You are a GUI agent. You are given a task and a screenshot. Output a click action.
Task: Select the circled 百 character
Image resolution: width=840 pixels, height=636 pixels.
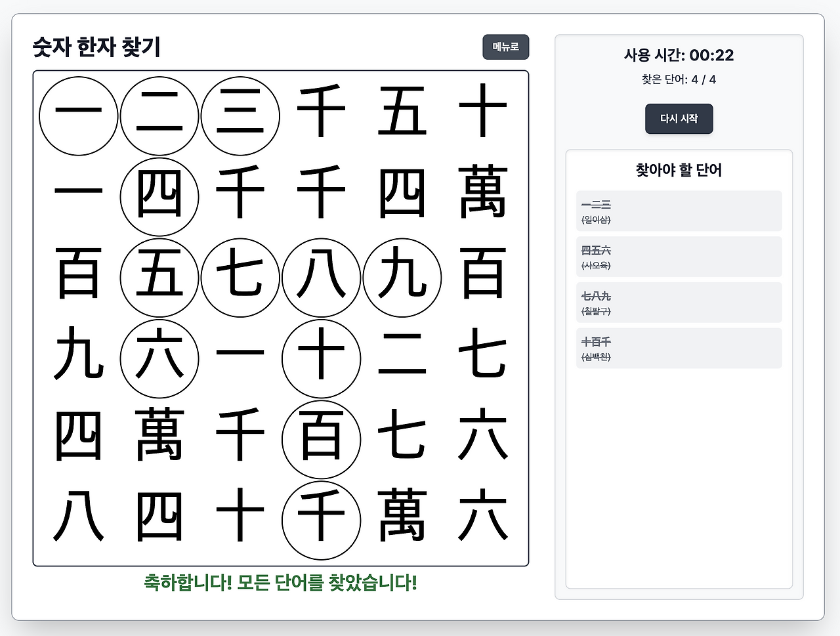tap(322, 440)
